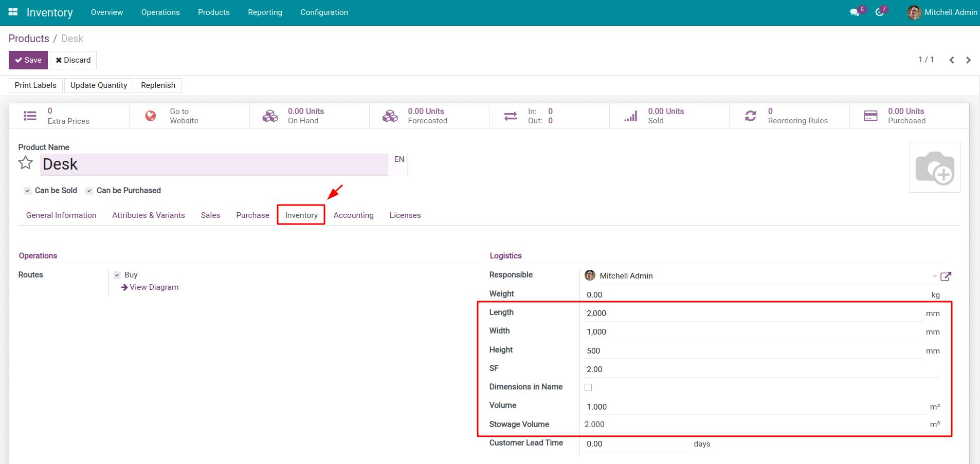Open Mitchell Admin external record link

(946, 276)
